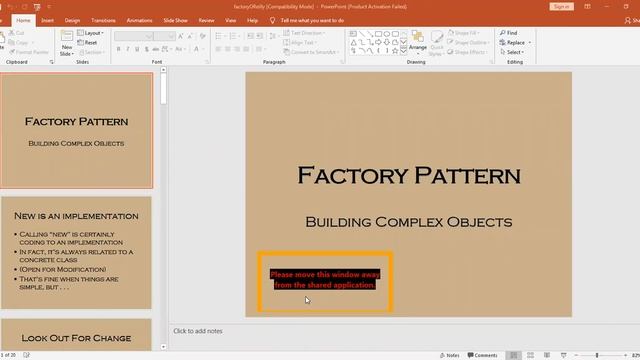Open Character Spacing dropdown
Image resolution: width=640 pixels, height=360 pixels.
tap(167, 49)
